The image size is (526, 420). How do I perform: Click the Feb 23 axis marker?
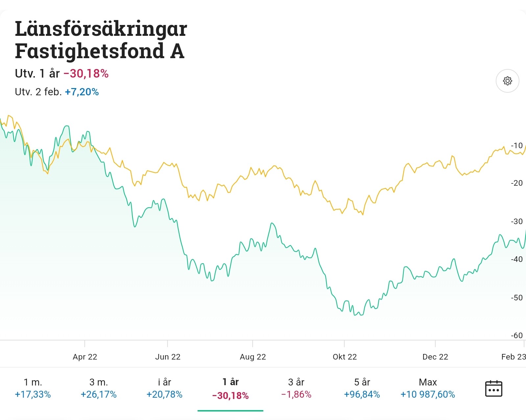[513, 357]
